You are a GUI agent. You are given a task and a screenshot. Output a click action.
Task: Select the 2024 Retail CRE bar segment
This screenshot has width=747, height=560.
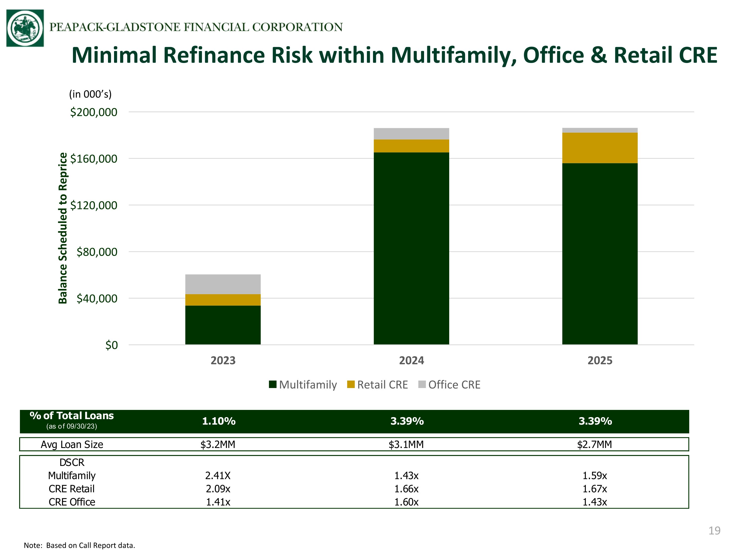coord(411,146)
